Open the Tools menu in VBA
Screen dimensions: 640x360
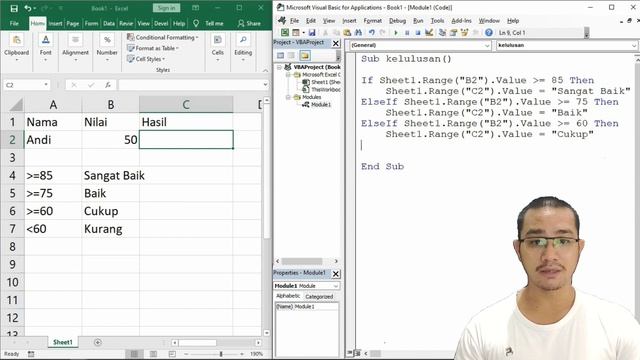point(437,20)
